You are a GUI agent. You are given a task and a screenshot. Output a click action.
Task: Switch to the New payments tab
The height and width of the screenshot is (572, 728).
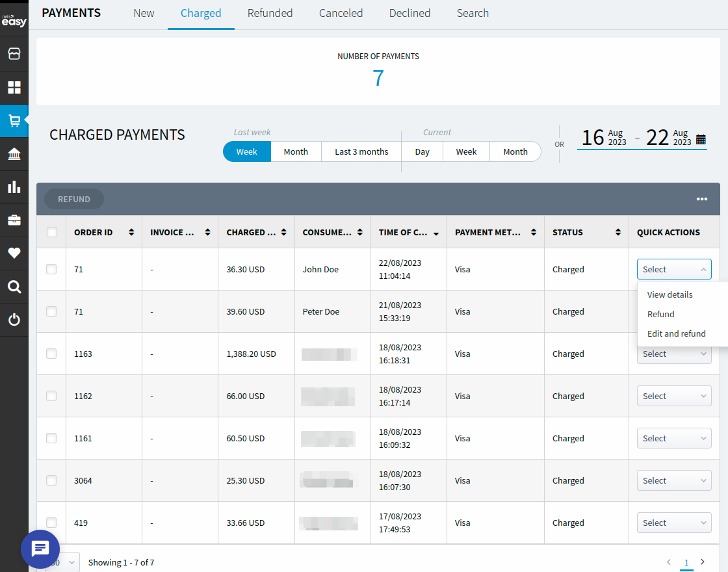click(x=144, y=13)
